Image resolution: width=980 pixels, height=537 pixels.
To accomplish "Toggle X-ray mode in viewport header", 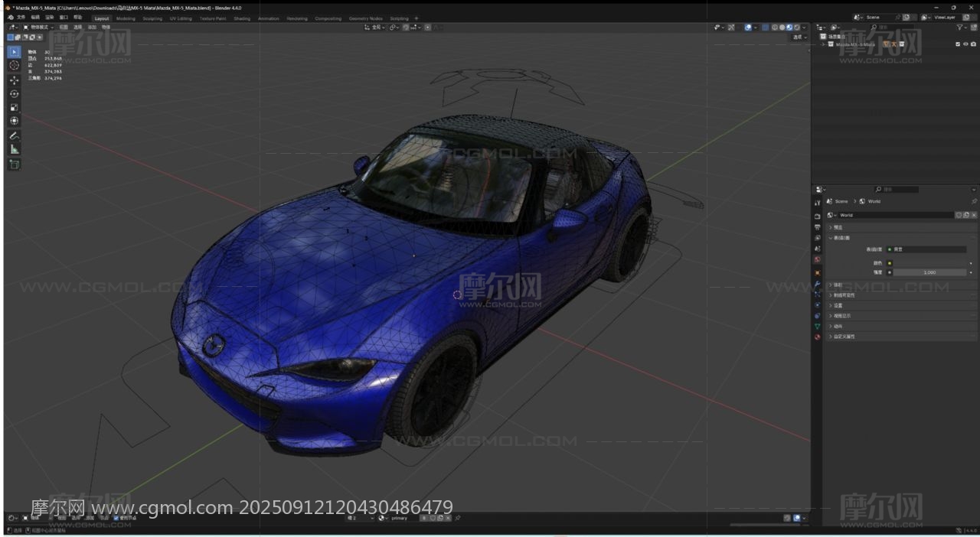I will pos(766,28).
